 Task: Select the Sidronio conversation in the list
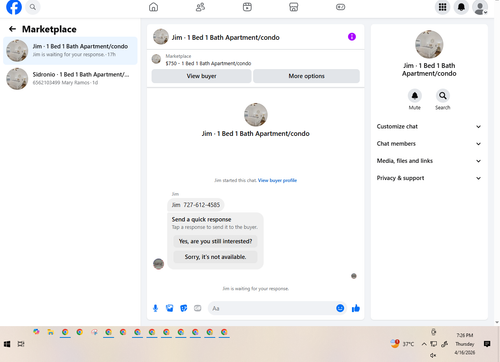(x=70, y=79)
